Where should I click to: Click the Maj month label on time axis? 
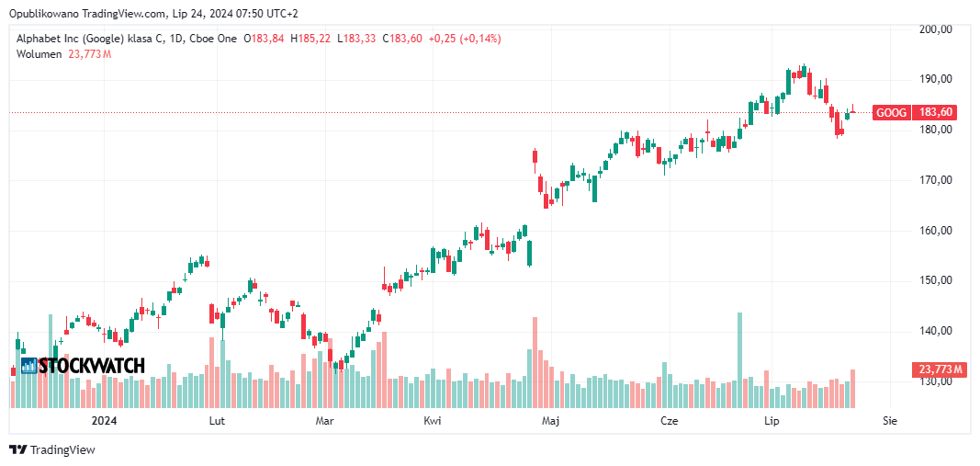[551, 421]
